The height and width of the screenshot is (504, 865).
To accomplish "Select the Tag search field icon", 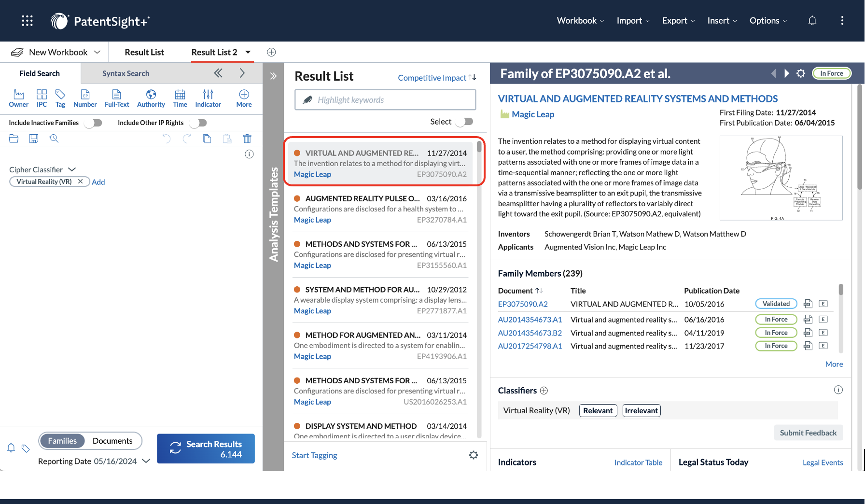I will tap(60, 98).
